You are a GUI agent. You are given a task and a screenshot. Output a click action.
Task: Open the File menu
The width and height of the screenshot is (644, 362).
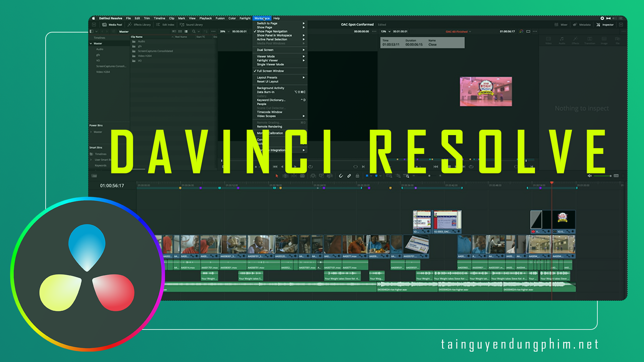128,18
